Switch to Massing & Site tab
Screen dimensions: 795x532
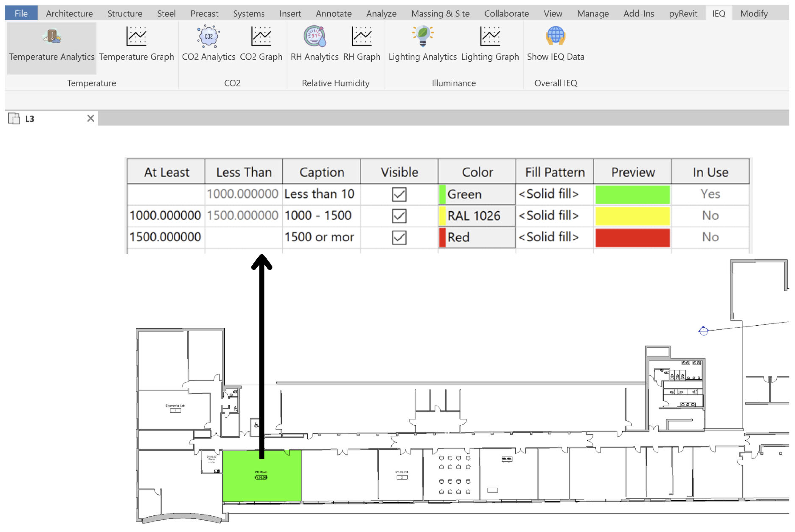440,13
